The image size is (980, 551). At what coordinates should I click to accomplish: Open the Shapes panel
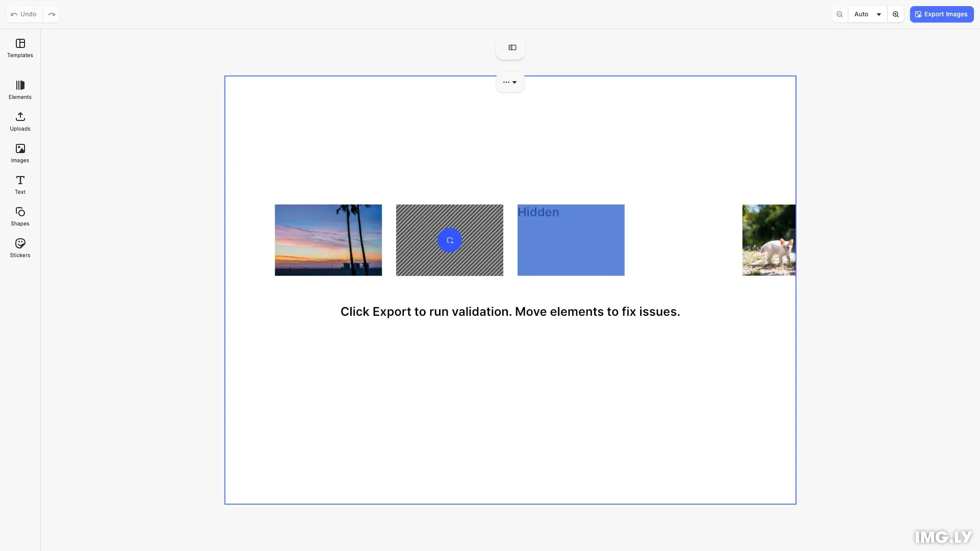(20, 216)
